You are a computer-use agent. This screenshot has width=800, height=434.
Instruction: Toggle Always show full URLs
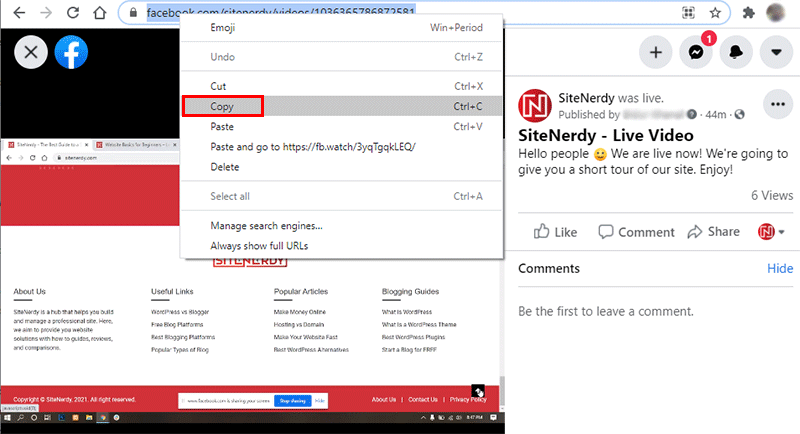pos(342,246)
